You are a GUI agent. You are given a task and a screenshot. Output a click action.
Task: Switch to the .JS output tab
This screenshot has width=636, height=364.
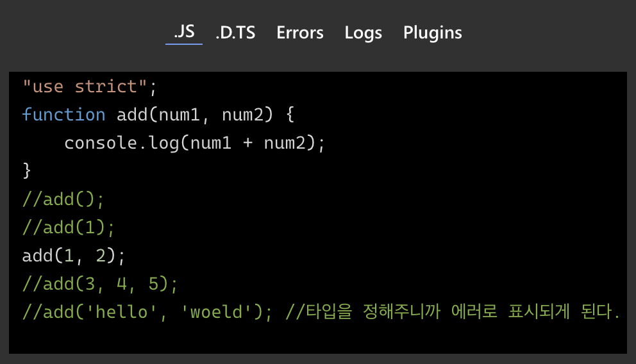(184, 32)
